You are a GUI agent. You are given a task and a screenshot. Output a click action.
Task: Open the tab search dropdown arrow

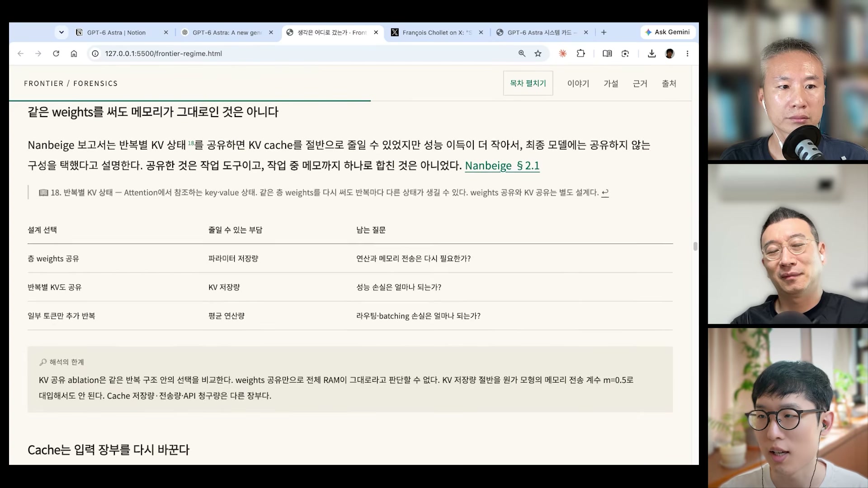[x=61, y=33]
